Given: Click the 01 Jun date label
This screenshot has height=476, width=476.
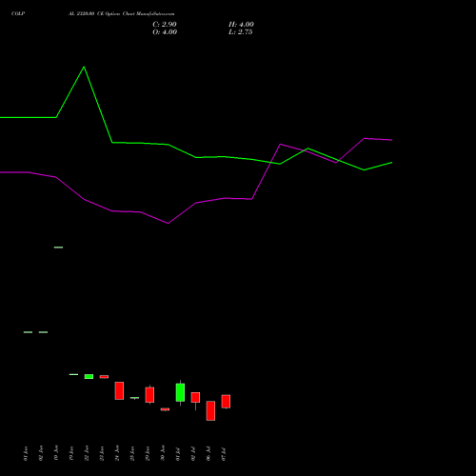Looking at the screenshot, I should (26, 453).
